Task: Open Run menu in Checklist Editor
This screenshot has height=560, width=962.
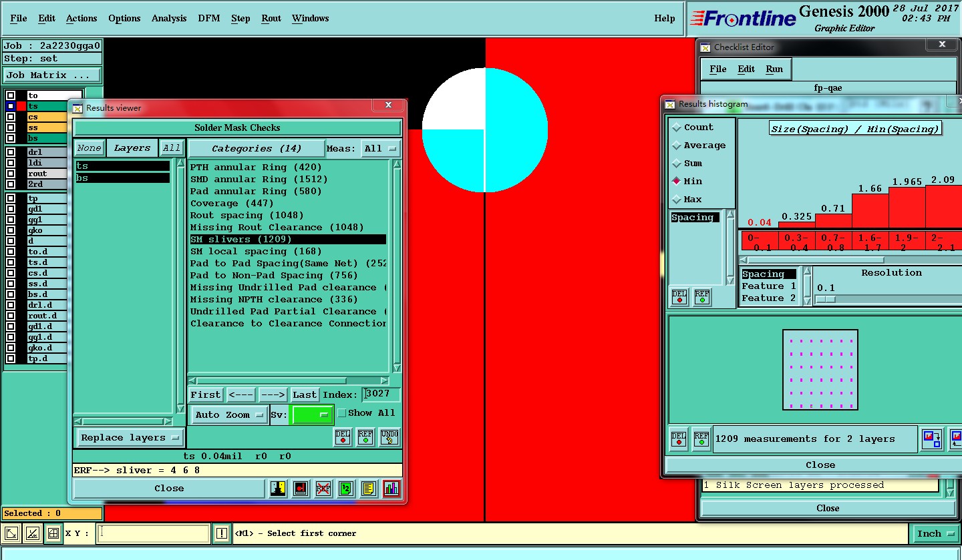Action: pos(775,69)
